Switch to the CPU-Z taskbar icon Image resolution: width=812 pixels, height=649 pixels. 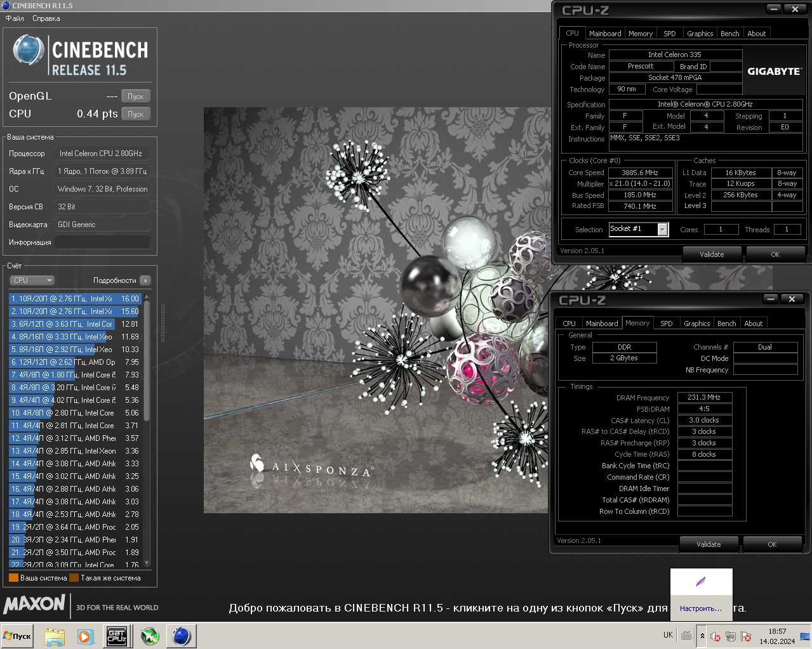(116, 636)
